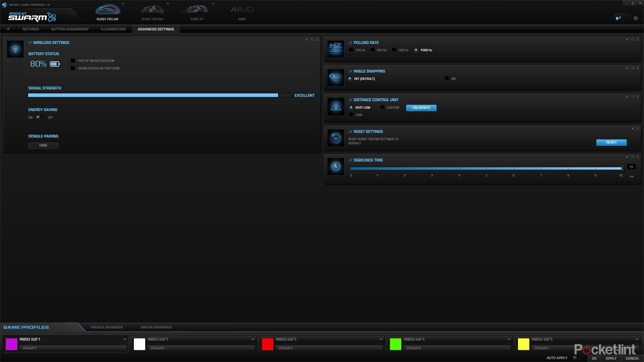Open the Profile Manager tab
This screenshot has width=644, height=362.
(x=107, y=327)
